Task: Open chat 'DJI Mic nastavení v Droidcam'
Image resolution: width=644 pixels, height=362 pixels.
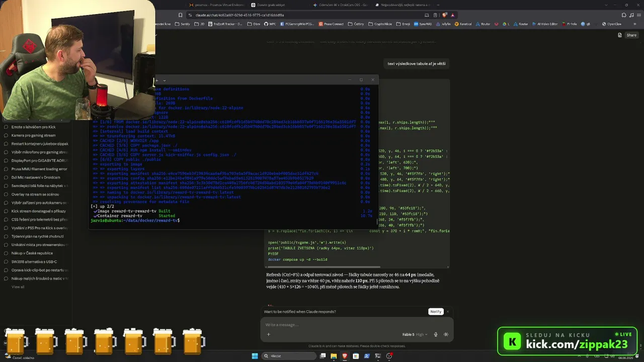Action: (36, 177)
